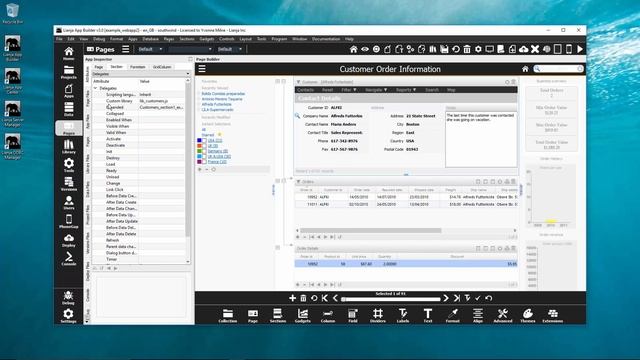
Task: Click the trash icon in top toolbar
Action: (467, 49)
